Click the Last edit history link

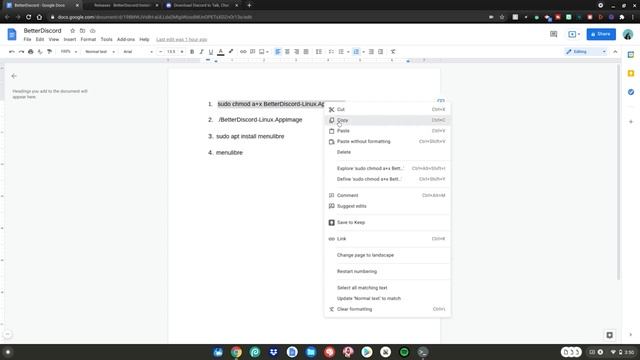pyautogui.click(x=182, y=40)
